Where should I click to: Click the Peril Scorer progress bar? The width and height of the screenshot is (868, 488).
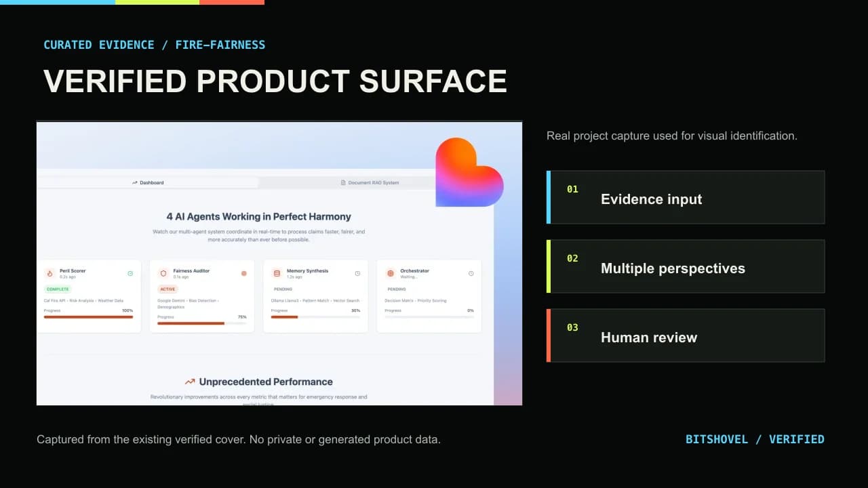pos(88,317)
